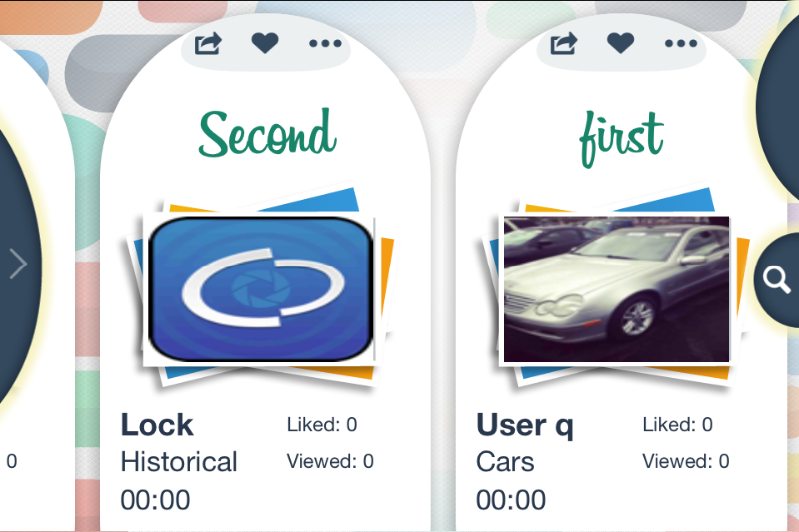The image size is (799, 532).
Task: Click the 00:00 time under Cars
Action: coord(511,499)
